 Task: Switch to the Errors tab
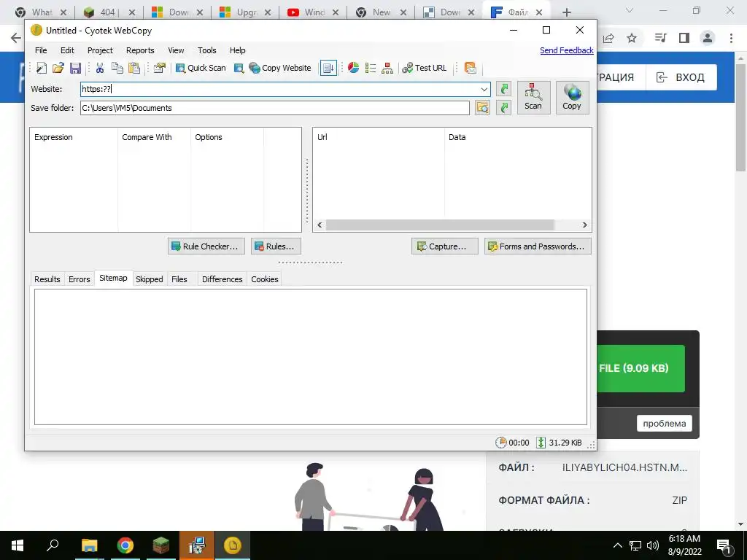79,279
